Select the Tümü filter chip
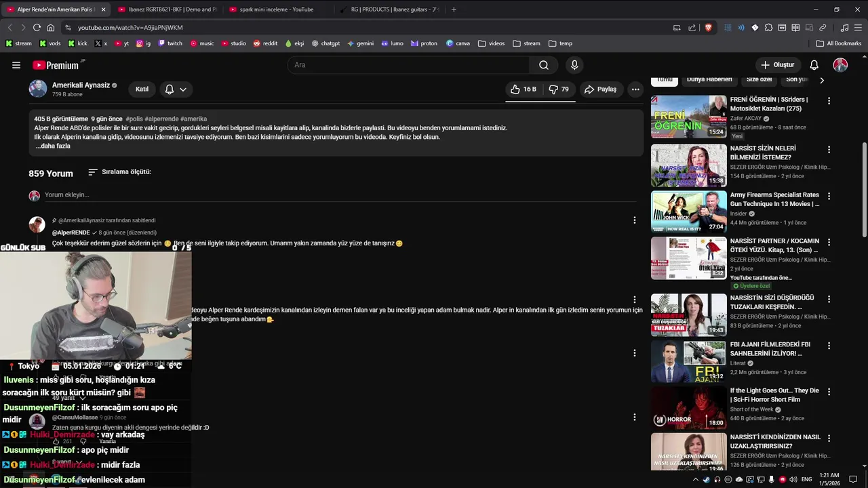Screen dimensions: 868x488 point(664,80)
